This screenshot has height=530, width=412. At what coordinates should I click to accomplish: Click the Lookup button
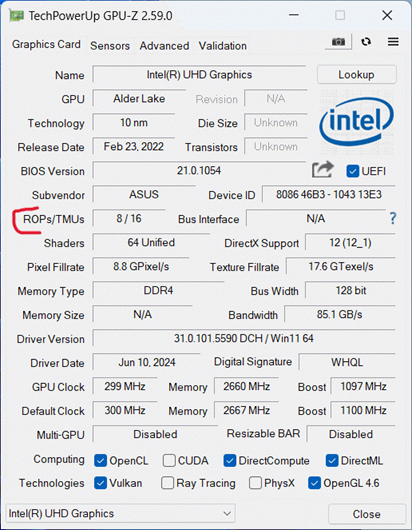click(x=357, y=75)
